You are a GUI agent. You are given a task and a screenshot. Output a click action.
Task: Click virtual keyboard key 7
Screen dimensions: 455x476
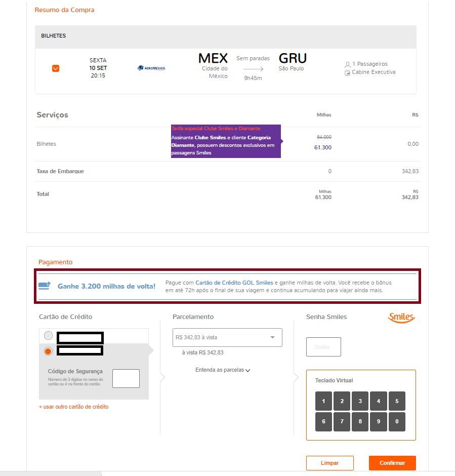coord(342,421)
